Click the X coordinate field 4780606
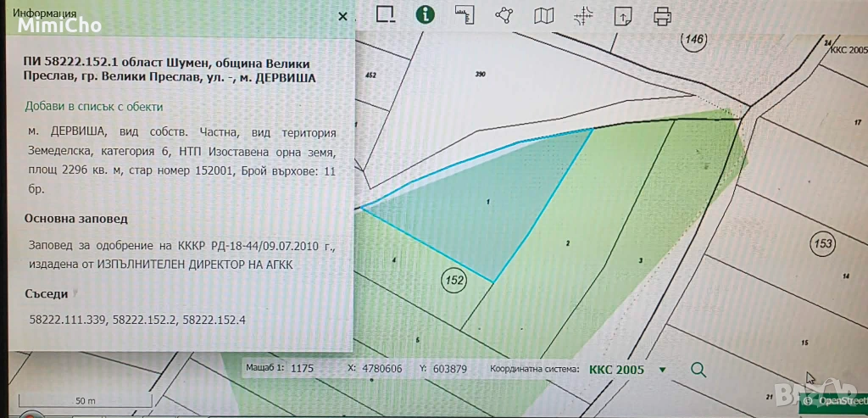This screenshot has height=418, width=868. [381, 370]
